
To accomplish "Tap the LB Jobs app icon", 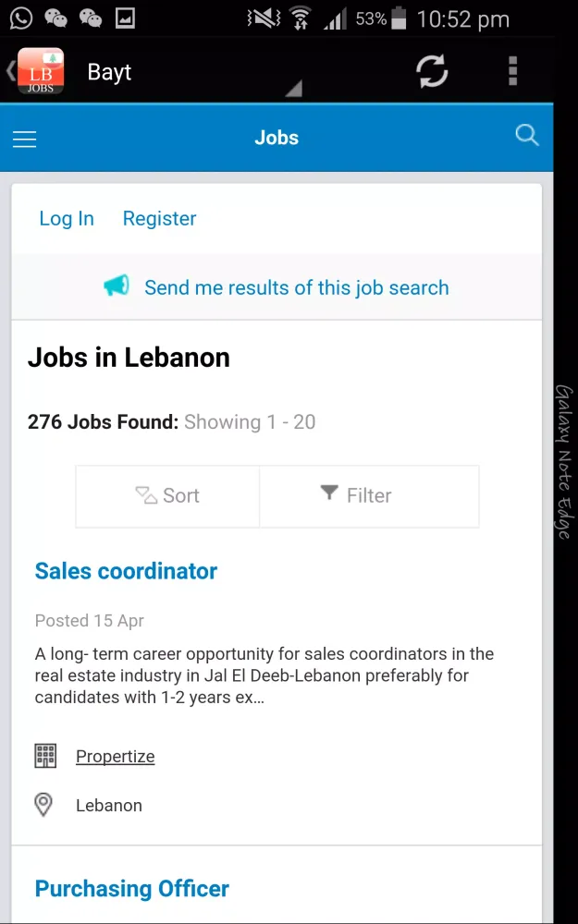I will click(x=41, y=71).
